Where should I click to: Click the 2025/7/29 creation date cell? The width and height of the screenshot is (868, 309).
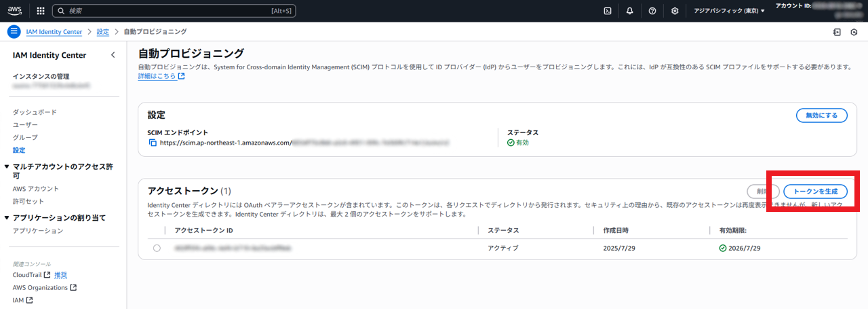pyautogui.click(x=620, y=249)
